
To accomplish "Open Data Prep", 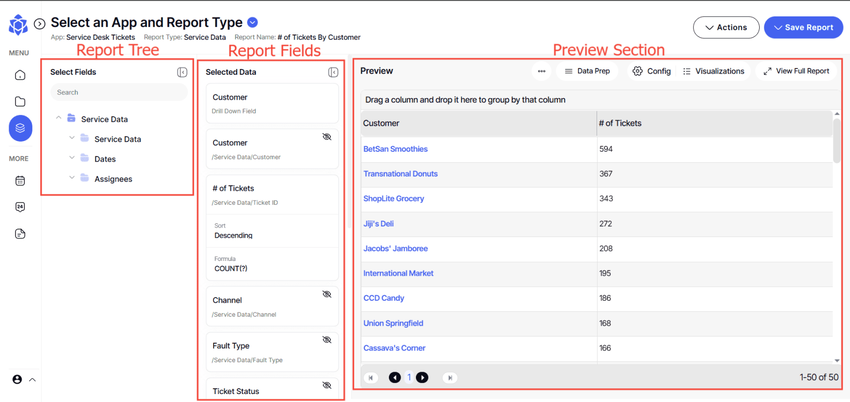I will (x=587, y=71).
